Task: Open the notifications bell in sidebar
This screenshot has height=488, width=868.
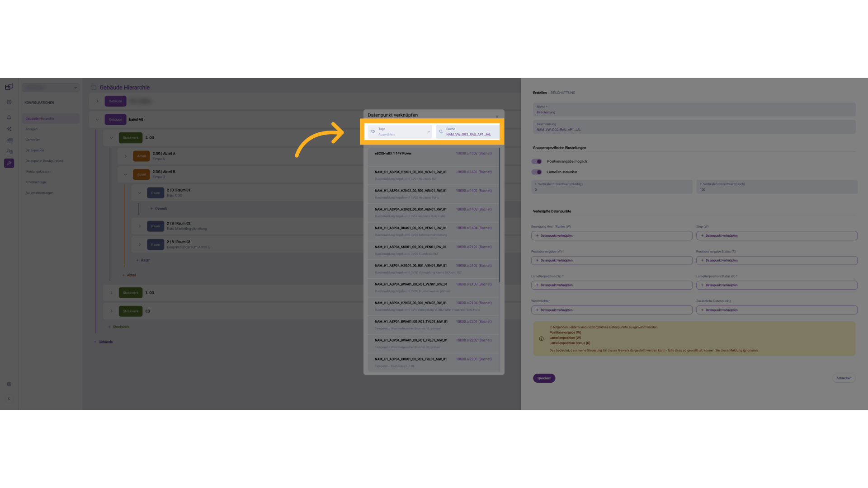Action: click(9, 117)
